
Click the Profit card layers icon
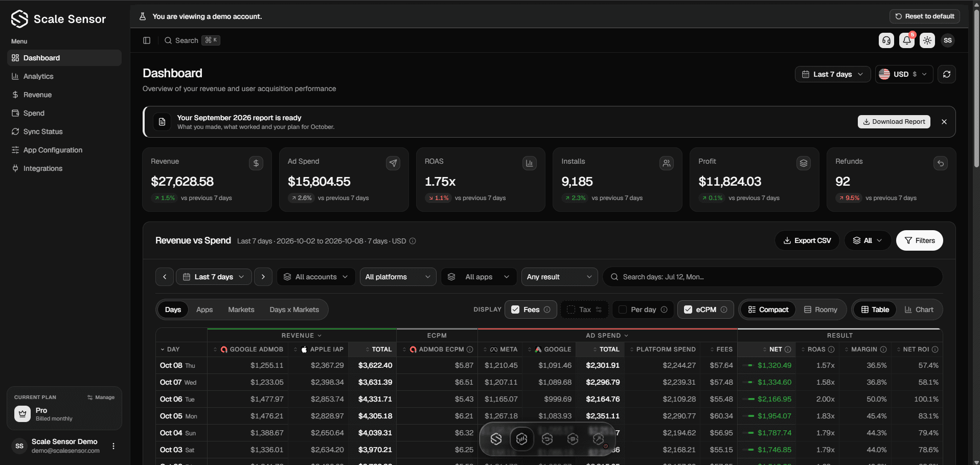pyautogui.click(x=804, y=163)
